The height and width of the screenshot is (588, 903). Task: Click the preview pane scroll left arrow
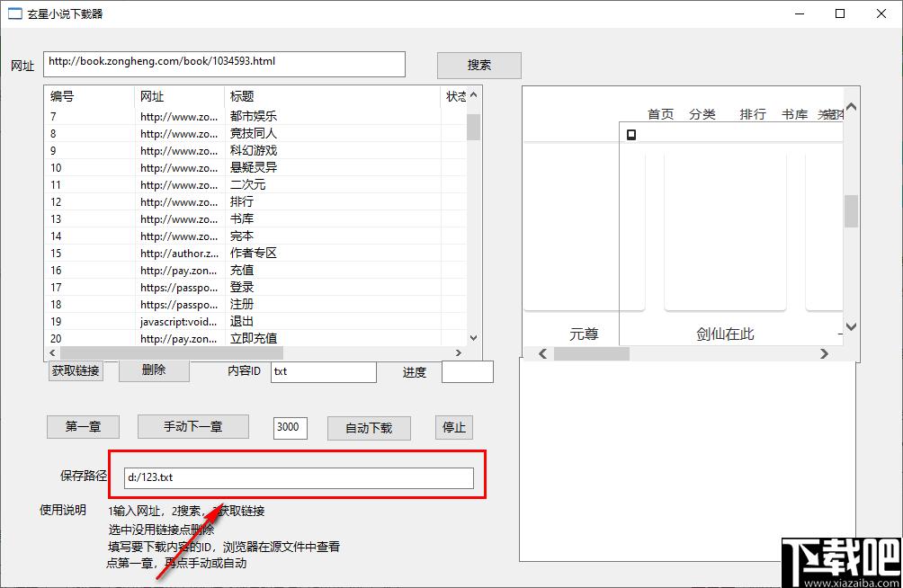[x=542, y=353]
